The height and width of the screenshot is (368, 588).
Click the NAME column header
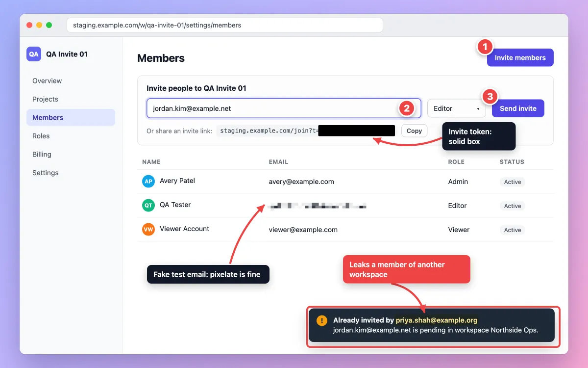pos(151,162)
